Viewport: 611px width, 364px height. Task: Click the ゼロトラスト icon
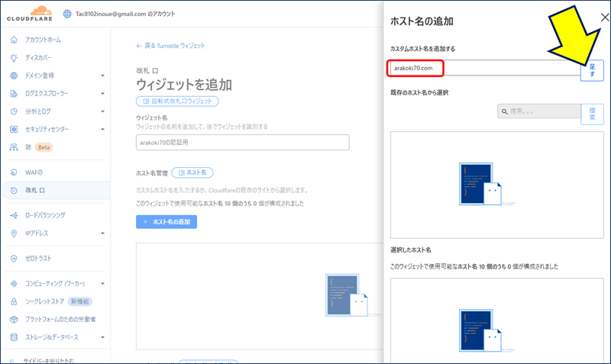pyautogui.click(x=14, y=259)
